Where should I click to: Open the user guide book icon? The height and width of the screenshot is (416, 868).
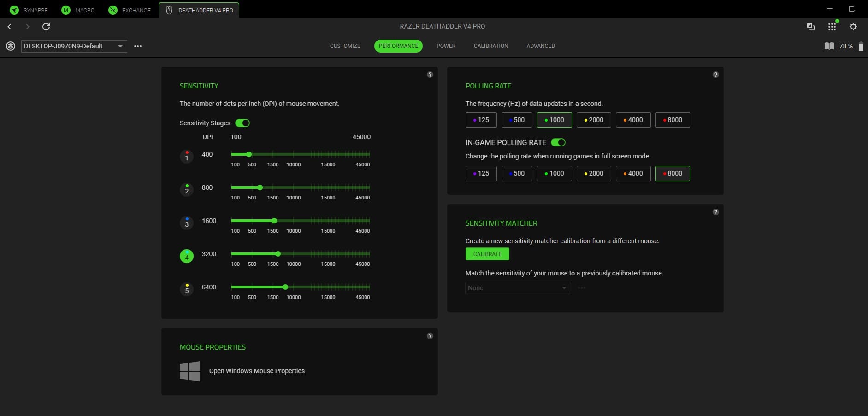click(829, 46)
